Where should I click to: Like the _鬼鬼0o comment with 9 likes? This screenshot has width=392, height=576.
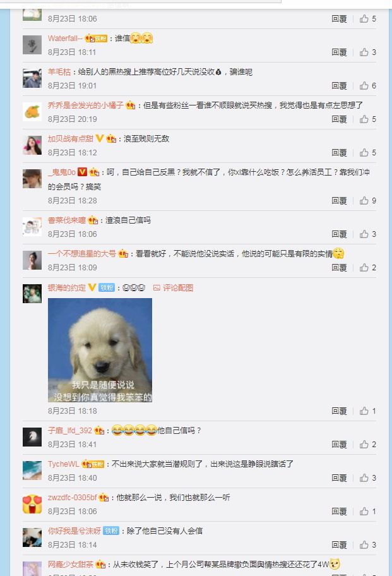coord(368,201)
